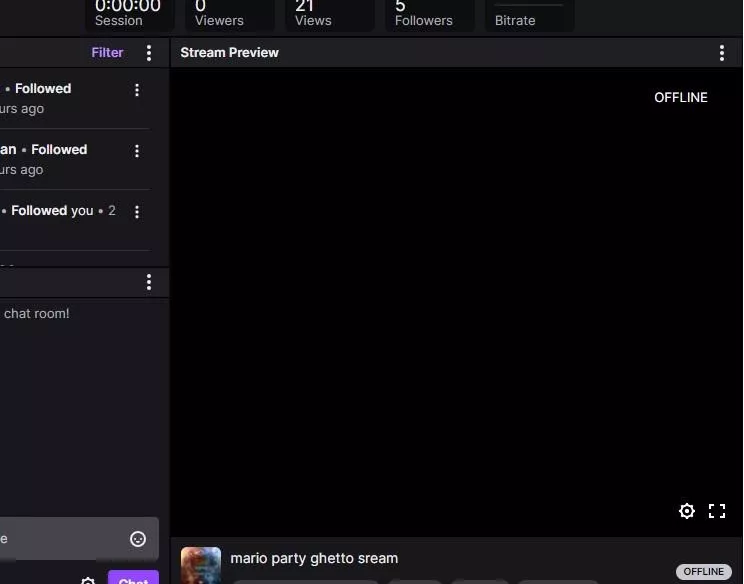Click the Bitrate stat
The height and width of the screenshot is (584, 744).
530,14
